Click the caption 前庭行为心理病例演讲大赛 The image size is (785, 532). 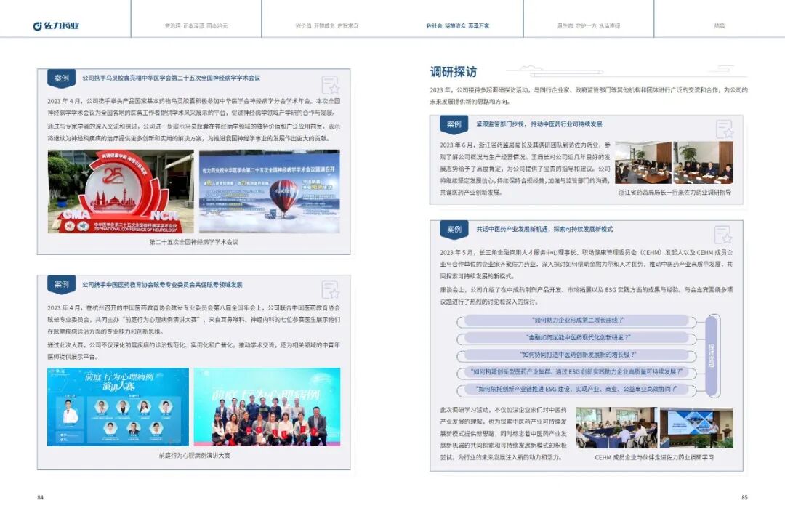[x=194, y=456]
